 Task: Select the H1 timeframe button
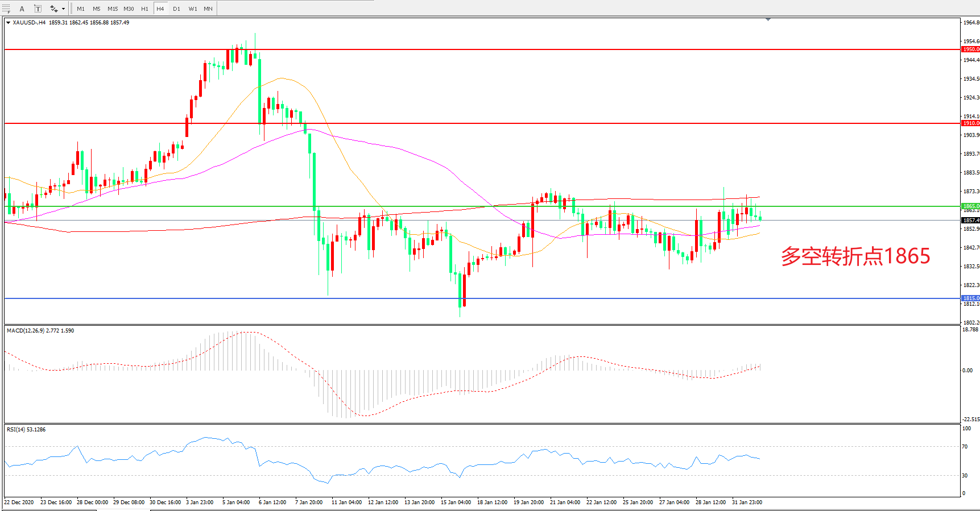[144, 9]
